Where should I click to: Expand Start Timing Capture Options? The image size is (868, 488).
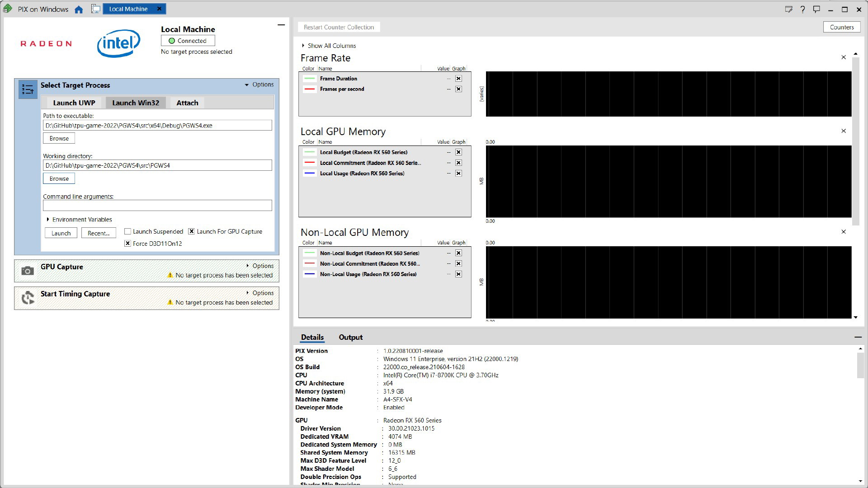[260, 293]
